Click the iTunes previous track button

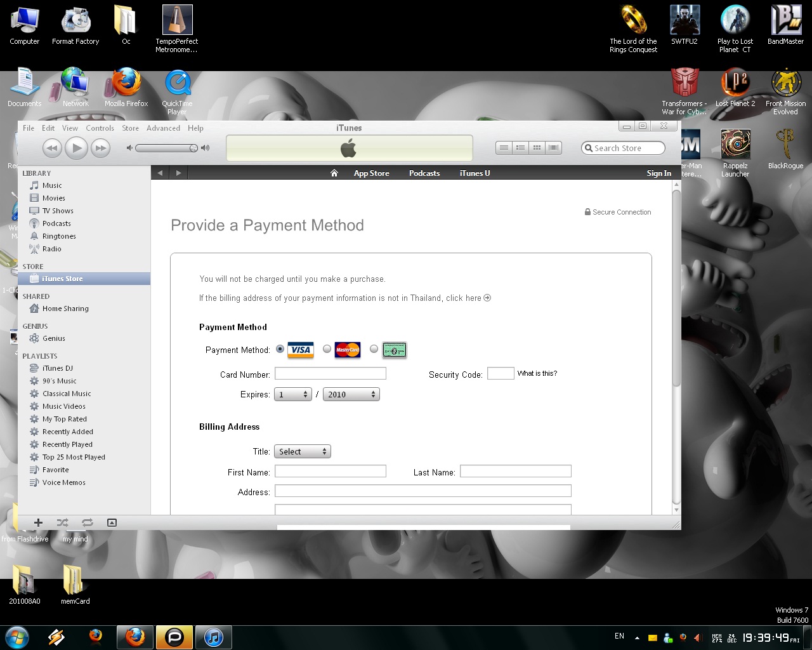pyautogui.click(x=52, y=148)
